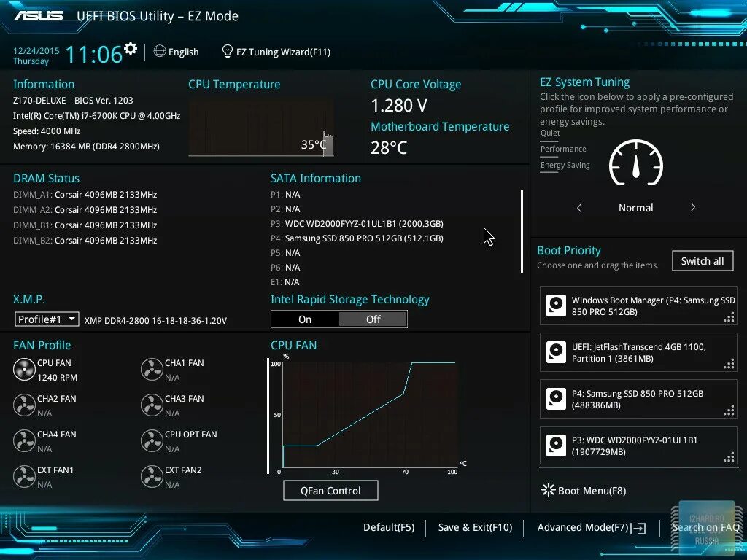Turn Intel Rapid Storage Technology Off
This screenshot has width=747, height=560.
tap(373, 319)
